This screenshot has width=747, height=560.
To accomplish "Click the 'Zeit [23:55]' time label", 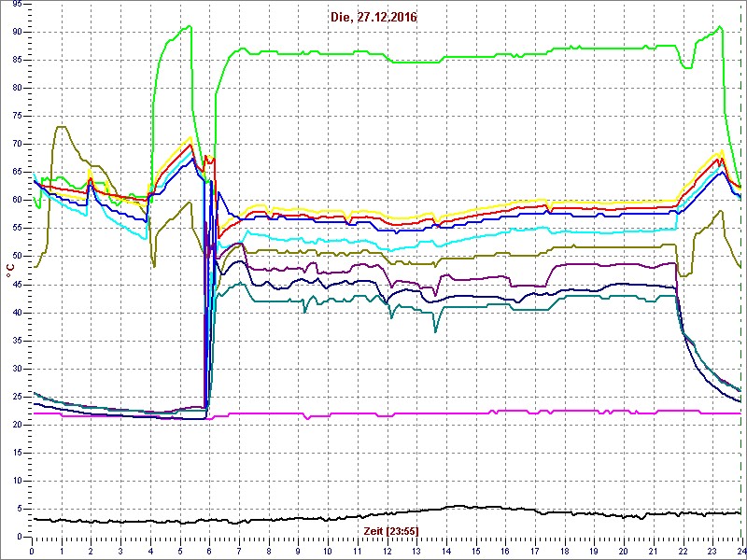I will 390,530.
